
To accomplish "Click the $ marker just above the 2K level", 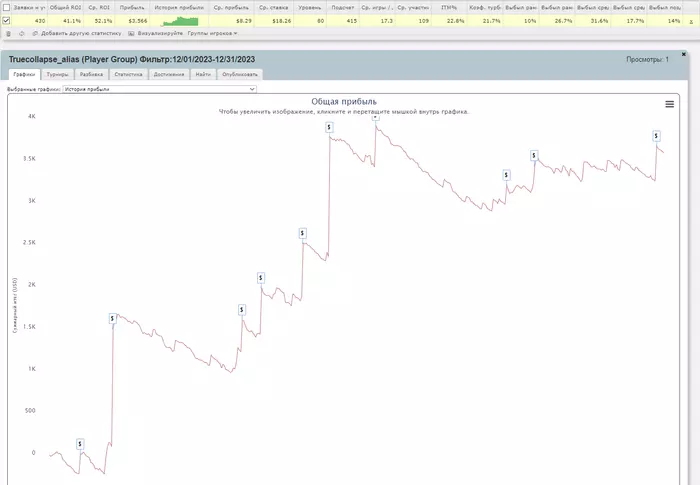I will click(x=261, y=278).
